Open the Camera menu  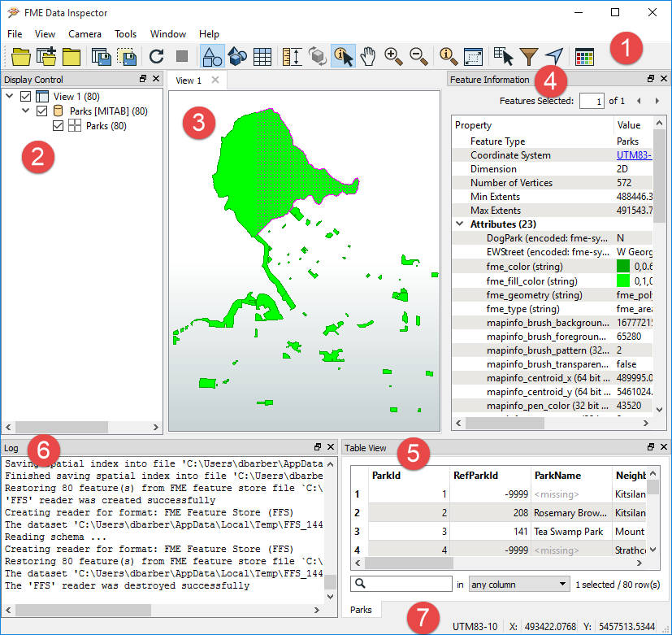[x=85, y=34]
